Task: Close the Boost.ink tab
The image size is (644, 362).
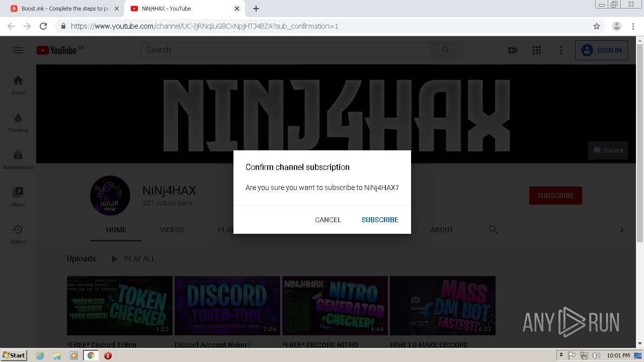Action: [117, 9]
